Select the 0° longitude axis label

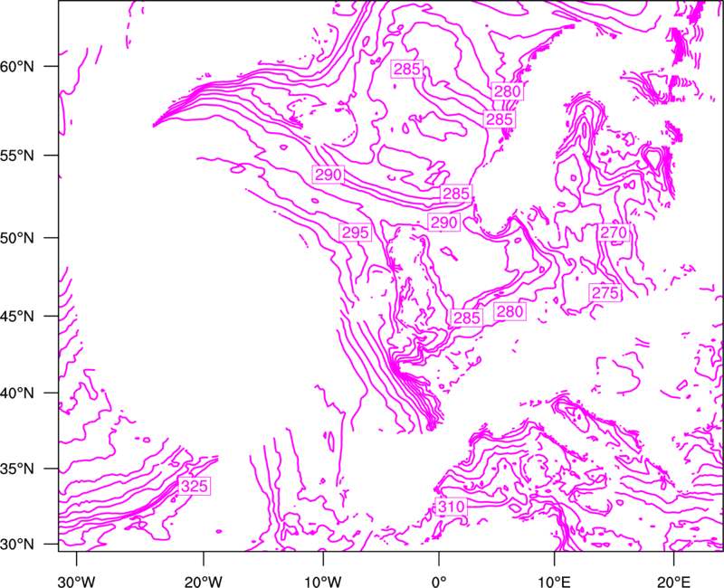(x=439, y=582)
